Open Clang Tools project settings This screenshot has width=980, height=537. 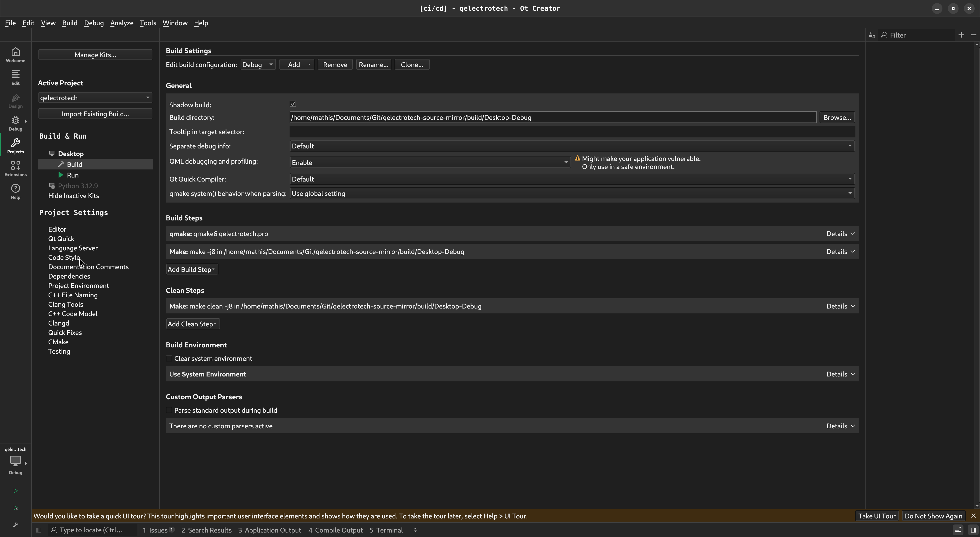click(x=65, y=304)
